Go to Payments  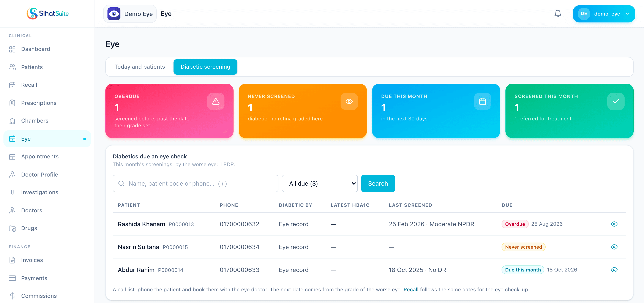[47, 278]
